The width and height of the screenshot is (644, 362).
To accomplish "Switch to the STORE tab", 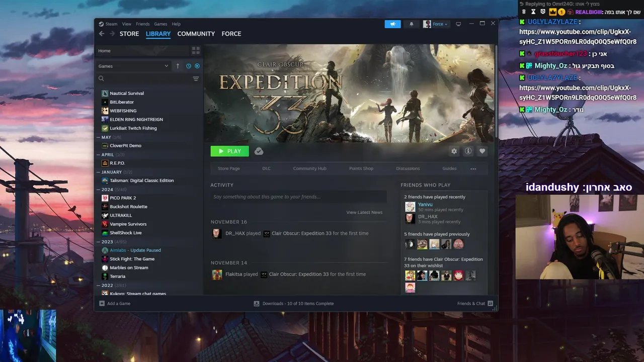I will coord(129,34).
